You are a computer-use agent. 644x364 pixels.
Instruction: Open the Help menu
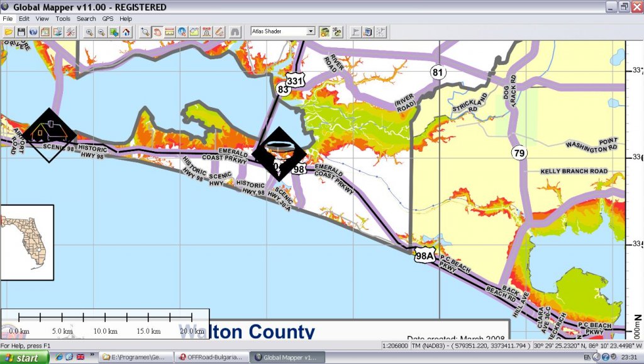tap(126, 18)
